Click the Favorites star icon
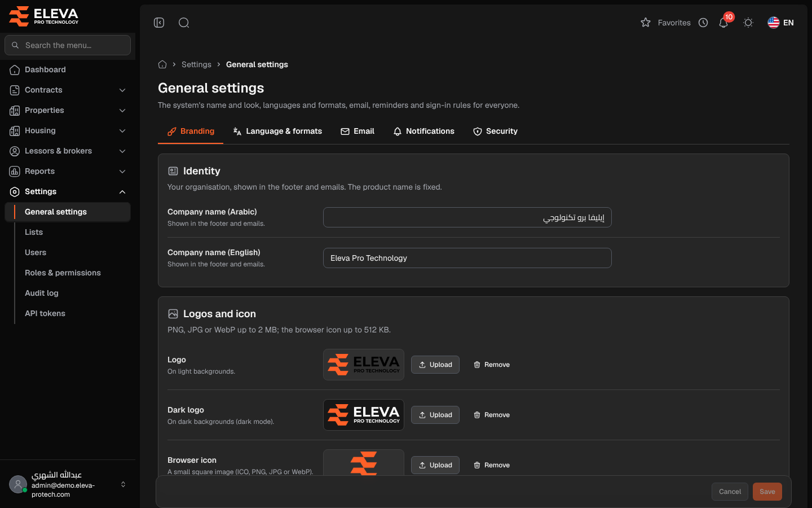 tap(646, 23)
